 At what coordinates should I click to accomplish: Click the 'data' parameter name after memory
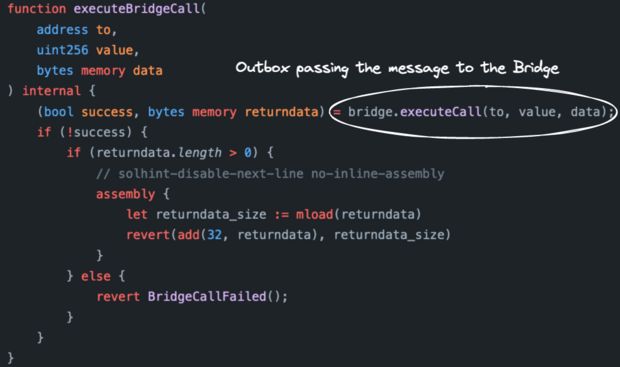pos(147,71)
